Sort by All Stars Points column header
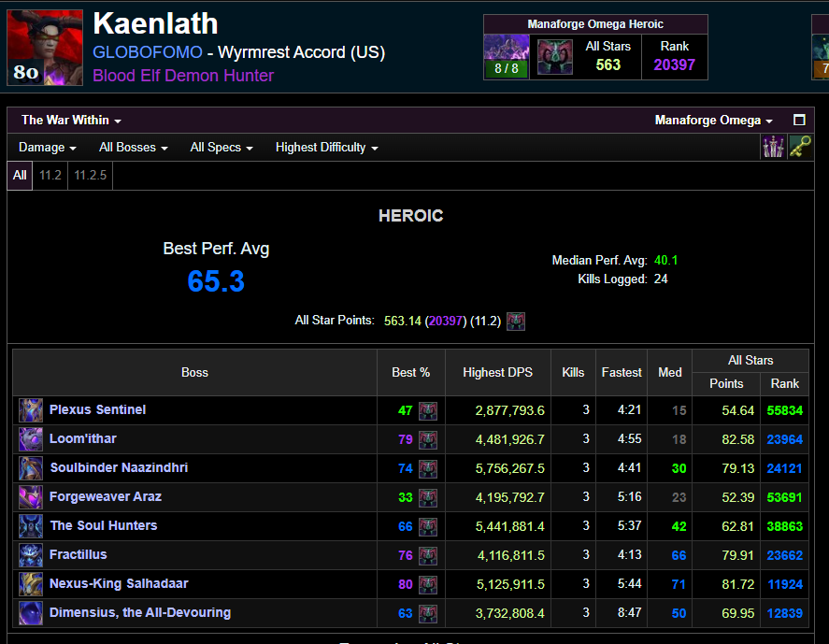The height and width of the screenshot is (644, 829). 726,384
